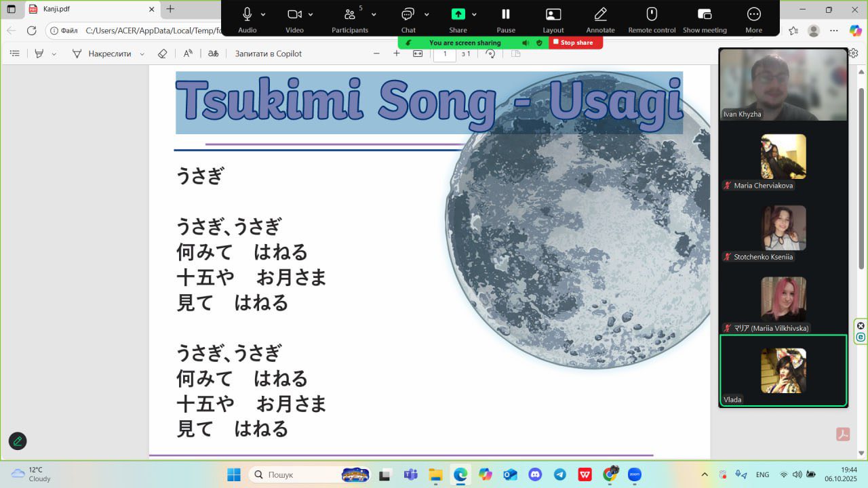The image size is (868, 488).
Task: Open the Zoom Chat window
Action: tap(408, 15)
